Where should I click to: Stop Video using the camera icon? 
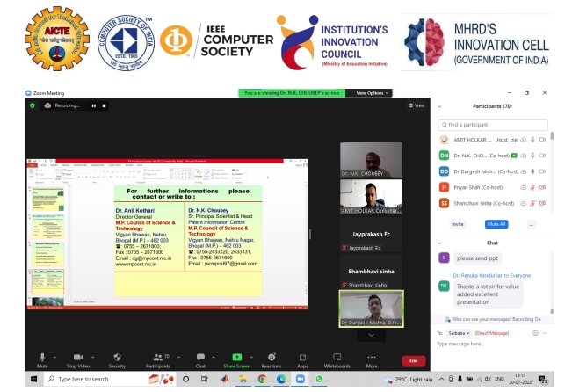pyautogui.click(x=78, y=360)
